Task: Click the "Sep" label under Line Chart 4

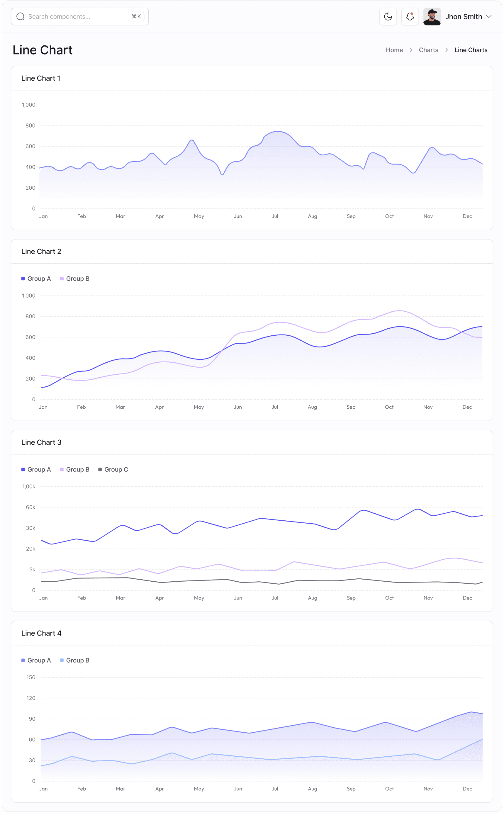Action: 351,789
